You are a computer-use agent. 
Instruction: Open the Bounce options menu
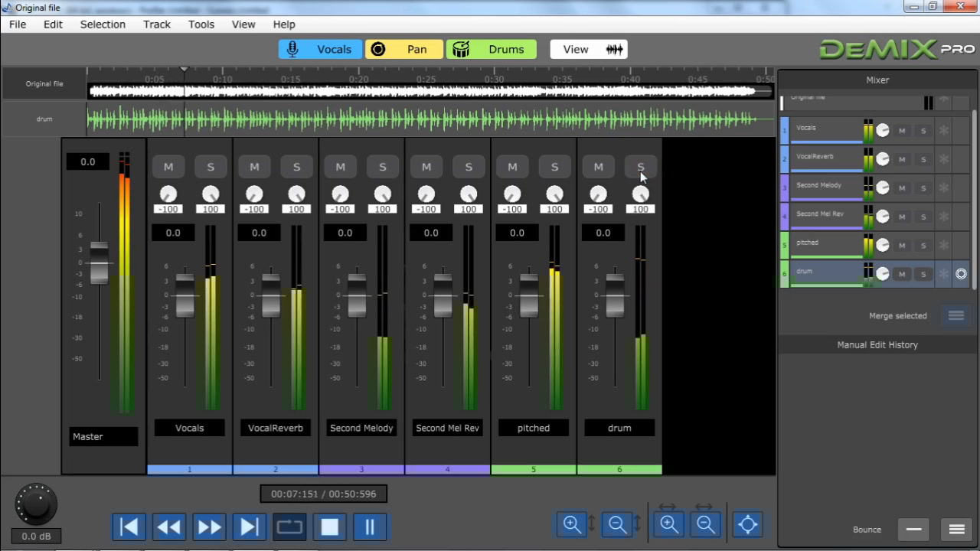(956, 529)
